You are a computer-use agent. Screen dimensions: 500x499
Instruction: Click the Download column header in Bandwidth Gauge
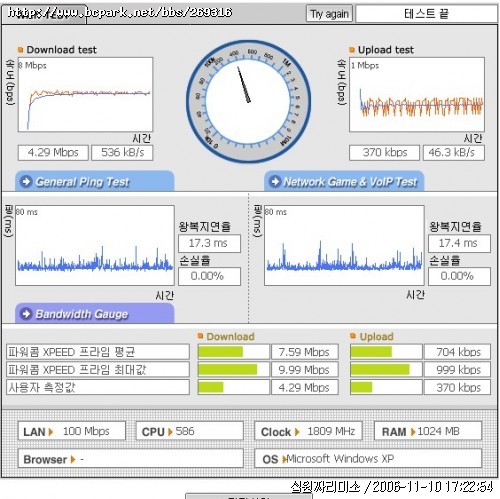[230, 336]
